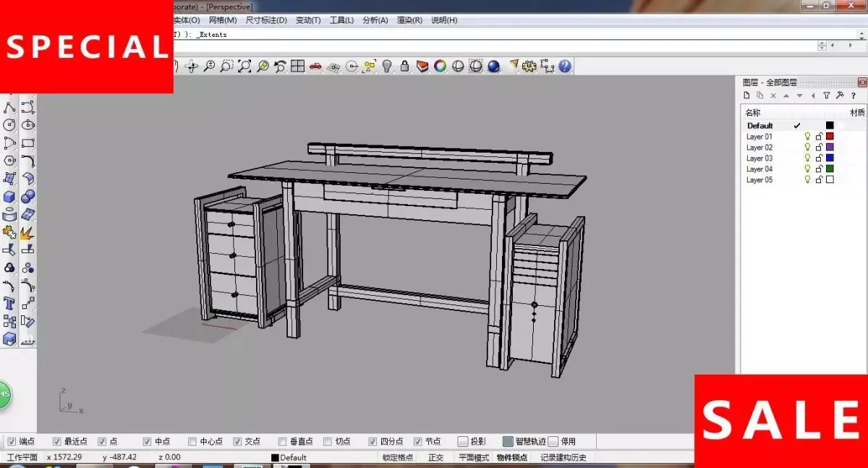The image size is (868, 468).
Task: Change Layer 01 red color swatch
Action: click(830, 136)
